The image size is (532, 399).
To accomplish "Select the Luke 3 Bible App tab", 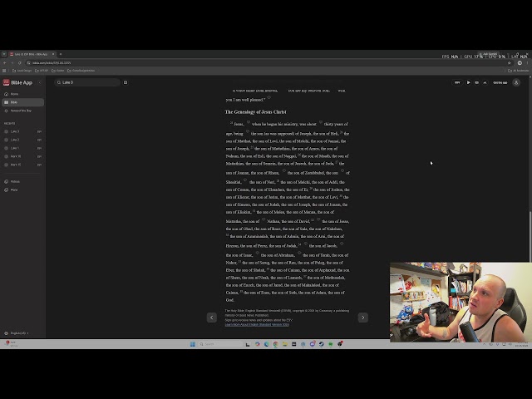I will click(x=32, y=54).
